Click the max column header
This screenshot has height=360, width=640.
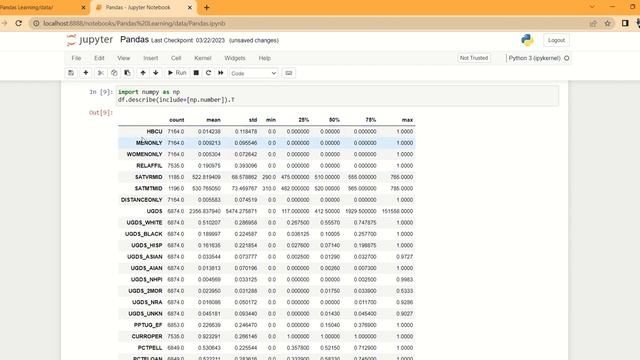[x=407, y=120]
